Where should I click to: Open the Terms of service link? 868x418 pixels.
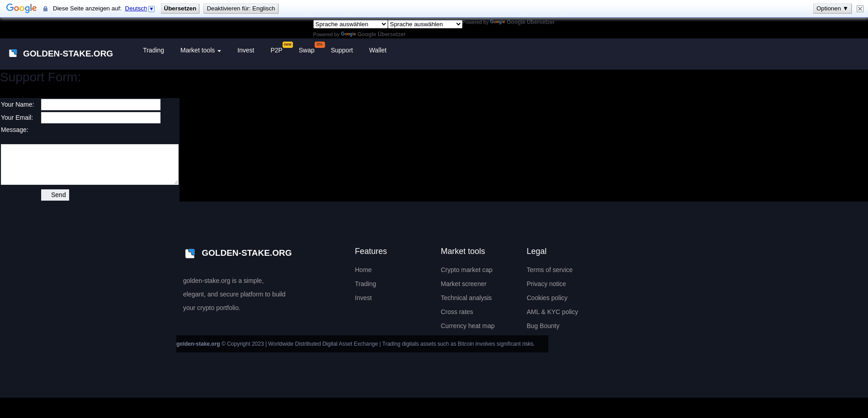pyautogui.click(x=549, y=270)
